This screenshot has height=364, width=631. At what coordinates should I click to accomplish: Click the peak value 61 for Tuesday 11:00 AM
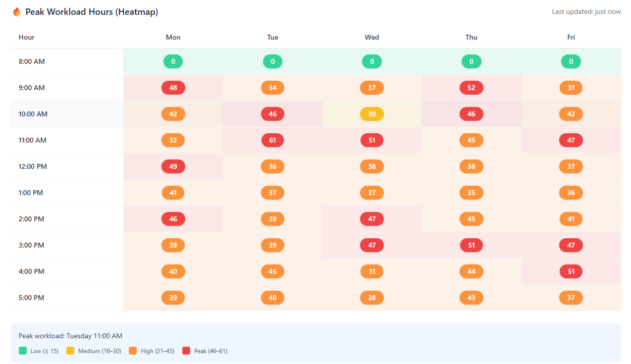tap(272, 140)
